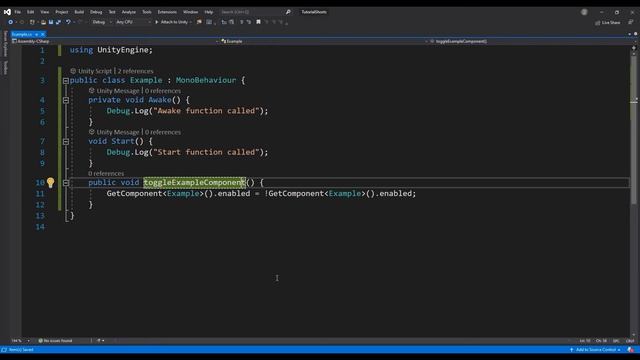Click line number 14 in gutter
This screenshot has height=360, width=640.
point(40,227)
